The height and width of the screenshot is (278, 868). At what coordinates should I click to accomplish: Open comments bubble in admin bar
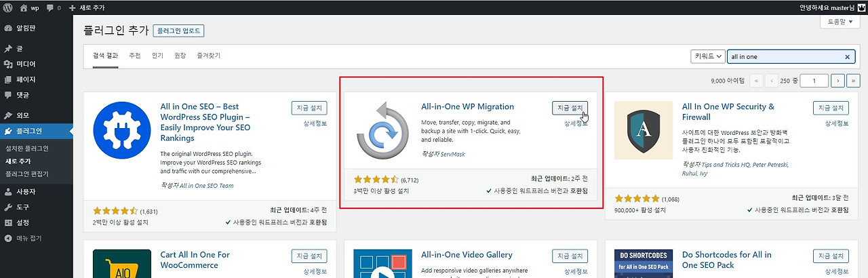(x=53, y=7)
